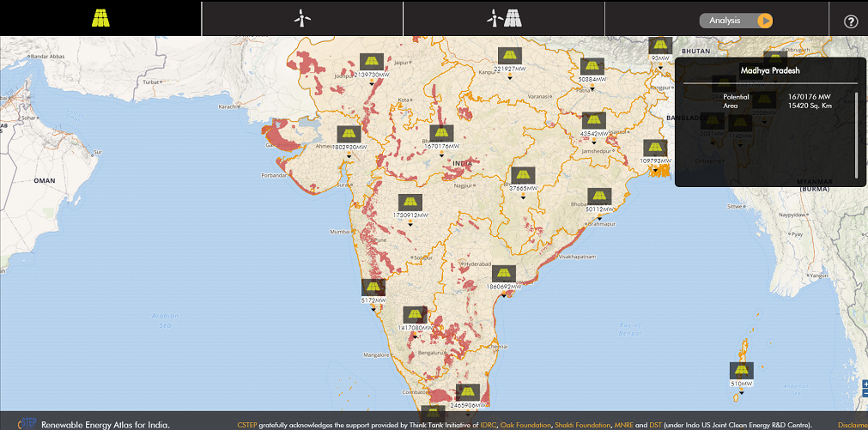Switch to the wind turbine tab

coord(301,18)
